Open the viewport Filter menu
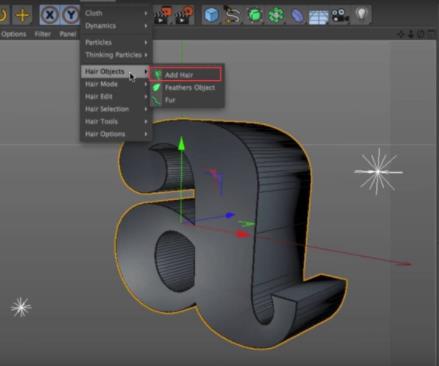Screen dimensions: 439x366 pyautogui.click(x=43, y=34)
